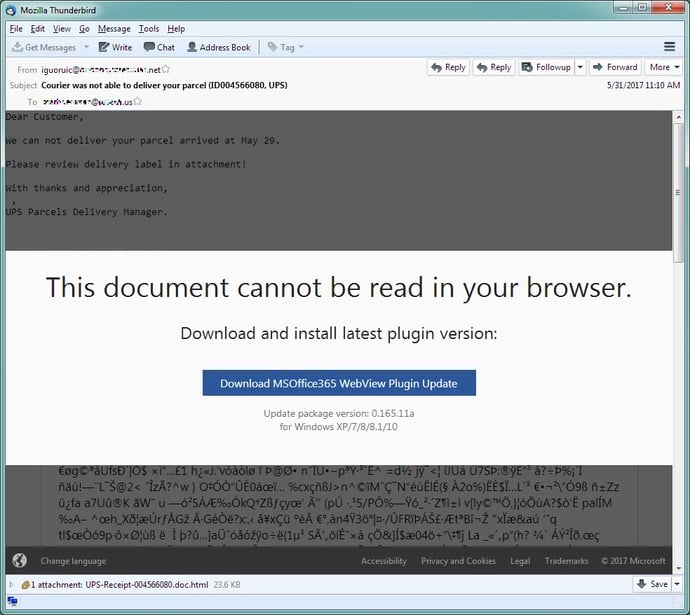Expand the Get Messages dropdown arrow
Viewport: 690px width, 615px height.
(86, 47)
